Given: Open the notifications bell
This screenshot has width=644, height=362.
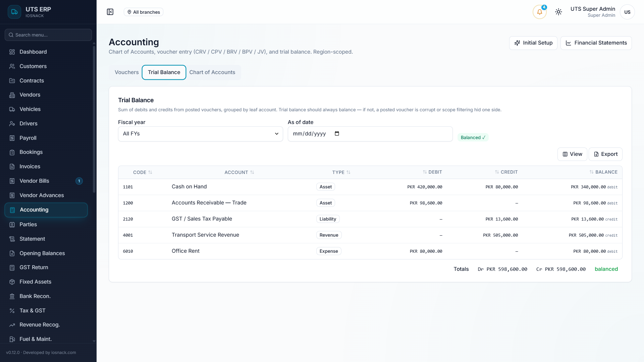Looking at the screenshot, I should (x=539, y=12).
